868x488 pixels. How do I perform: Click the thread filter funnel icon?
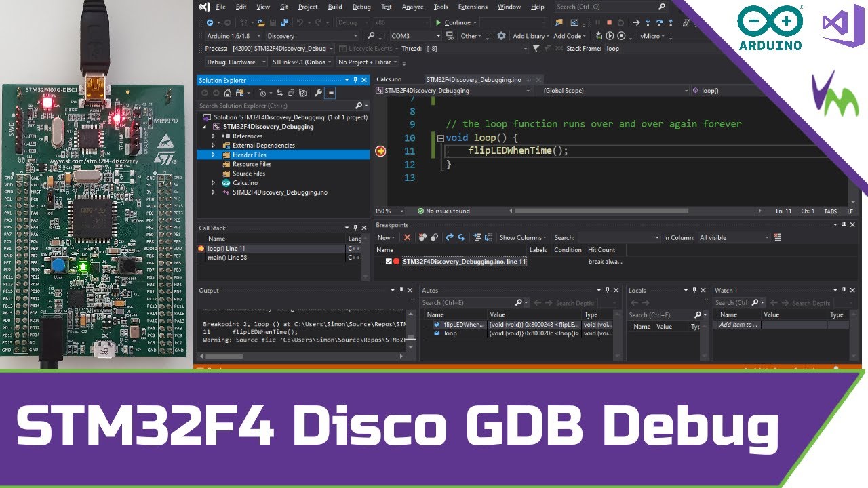(x=536, y=49)
